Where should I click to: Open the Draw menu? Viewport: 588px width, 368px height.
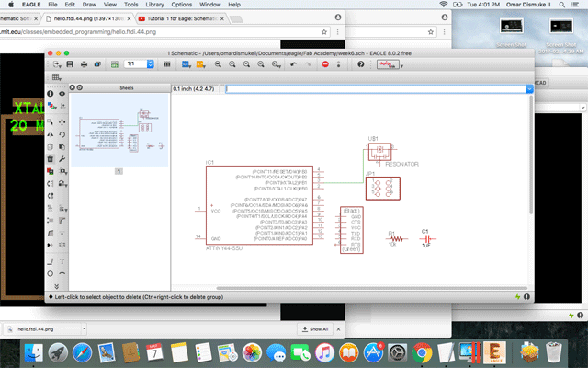pos(89,5)
